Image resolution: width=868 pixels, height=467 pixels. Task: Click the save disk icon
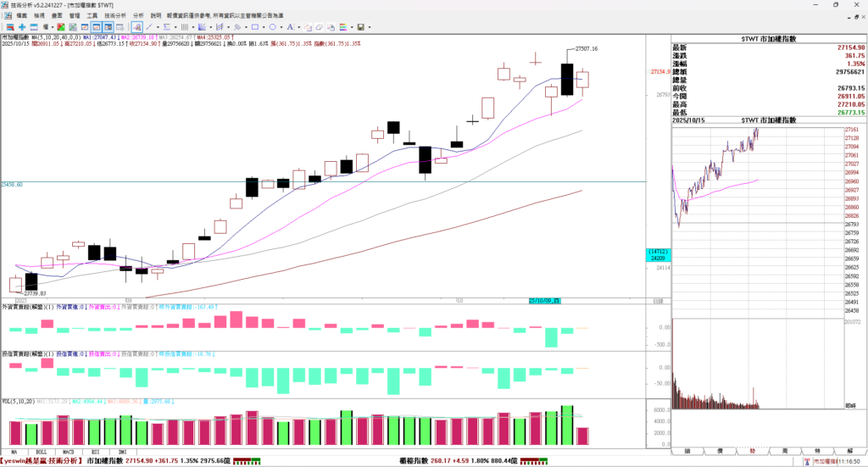click(360, 27)
